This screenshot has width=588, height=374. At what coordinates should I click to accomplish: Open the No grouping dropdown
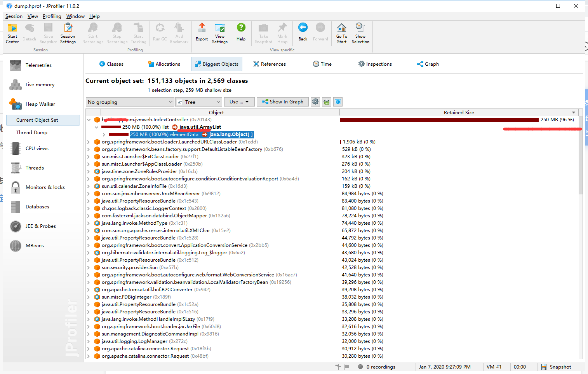coord(130,102)
